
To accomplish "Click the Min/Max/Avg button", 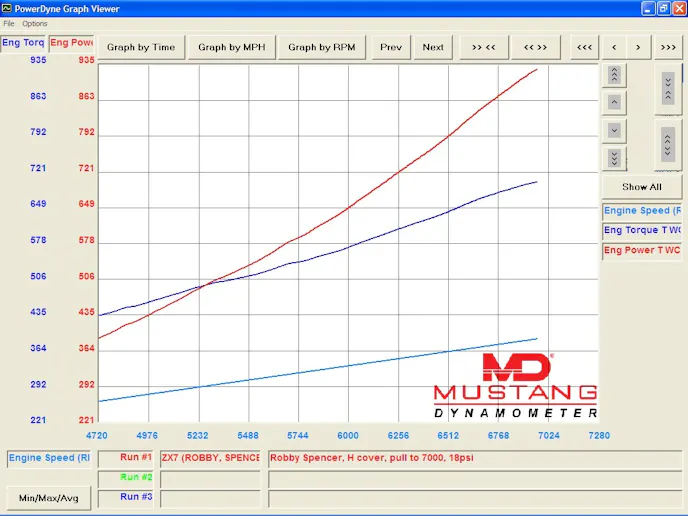I will point(48,497).
